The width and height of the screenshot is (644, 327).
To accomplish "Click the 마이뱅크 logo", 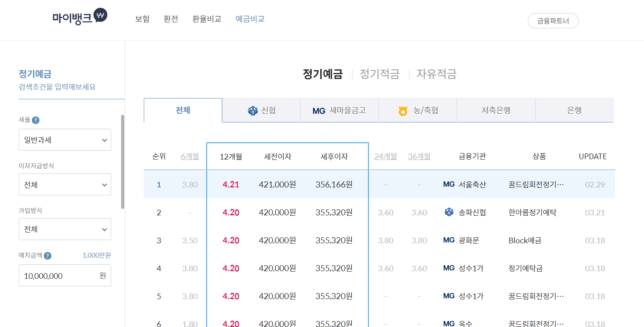I will (80, 17).
